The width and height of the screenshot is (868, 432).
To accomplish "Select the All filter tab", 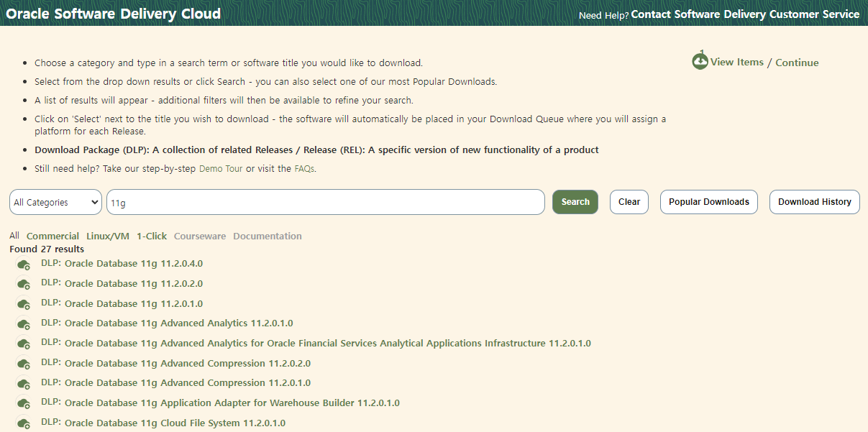I will [x=14, y=236].
